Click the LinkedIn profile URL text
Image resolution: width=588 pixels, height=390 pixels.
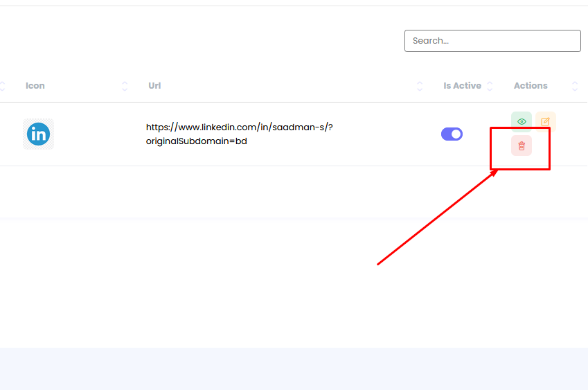pos(239,127)
